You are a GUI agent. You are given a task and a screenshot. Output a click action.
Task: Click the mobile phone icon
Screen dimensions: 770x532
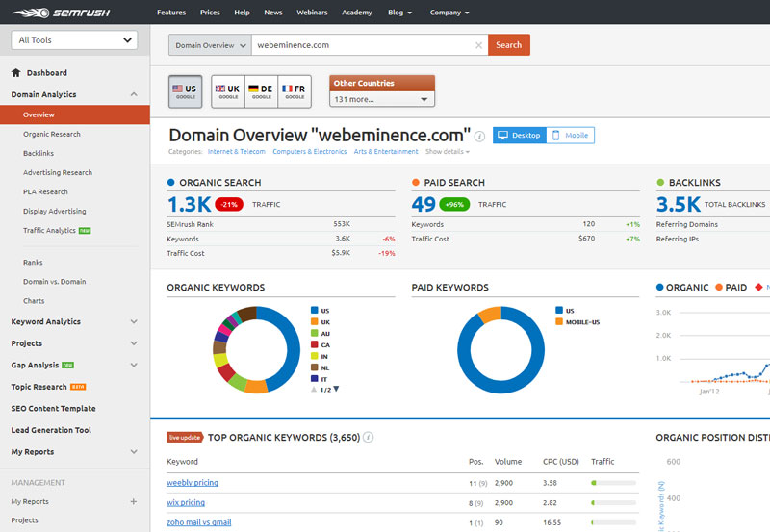(x=555, y=135)
